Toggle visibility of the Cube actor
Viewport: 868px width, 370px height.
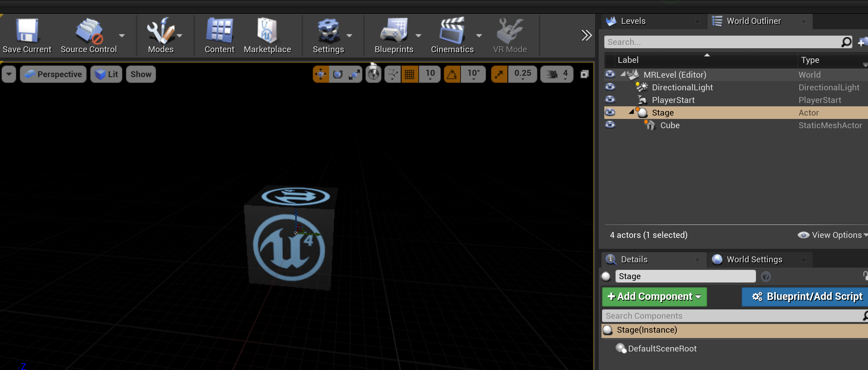[x=610, y=125]
